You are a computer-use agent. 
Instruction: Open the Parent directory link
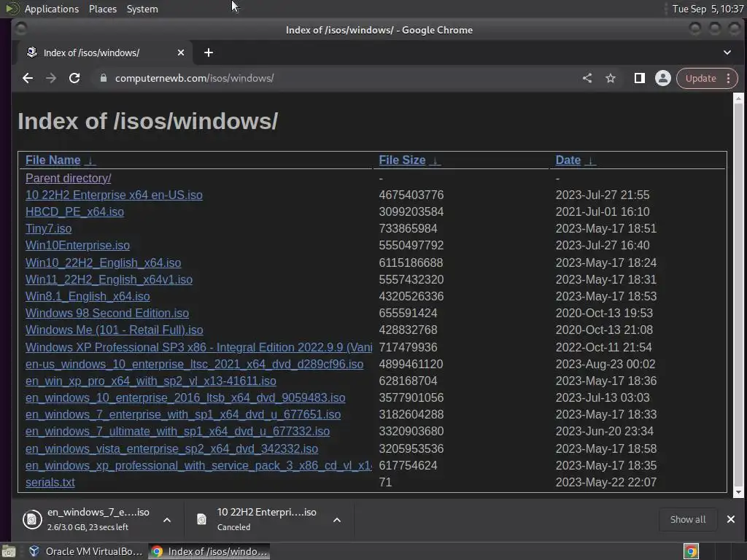click(68, 178)
